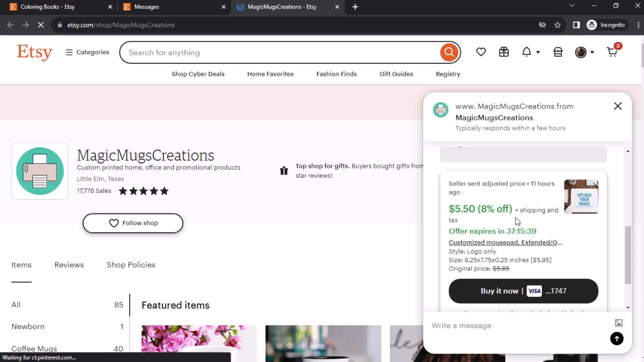The image size is (644, 362).
Task: Click the MagicMugsCreations shop title
Action: (146, 155)
